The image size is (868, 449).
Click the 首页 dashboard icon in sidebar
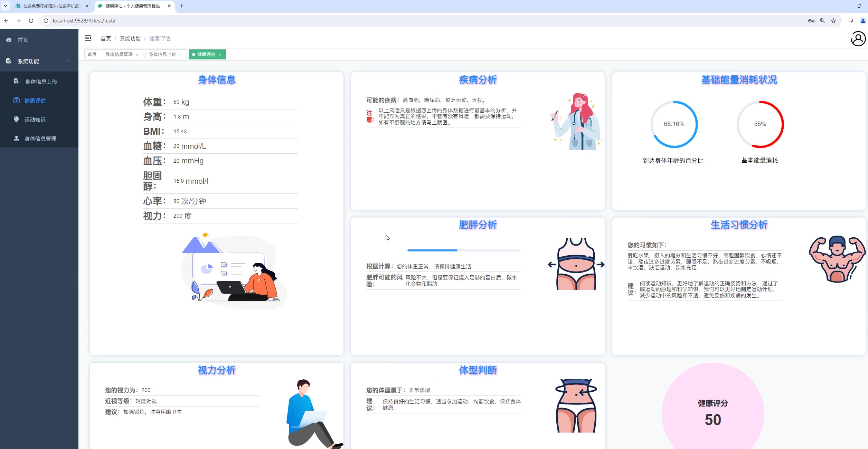[x=9, y=40]
